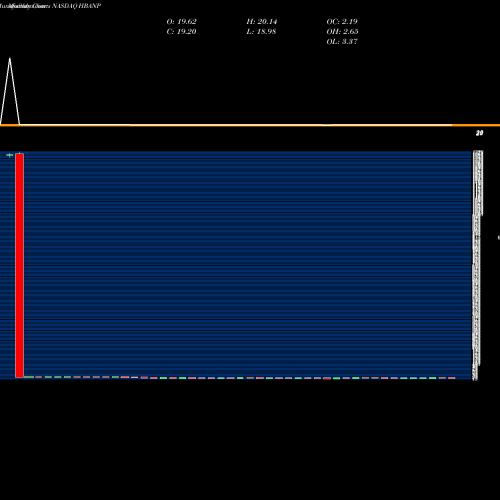Select the OC: 2.19 reading
The height and width of the screenshot is (500, 500).
pos(342,22)
